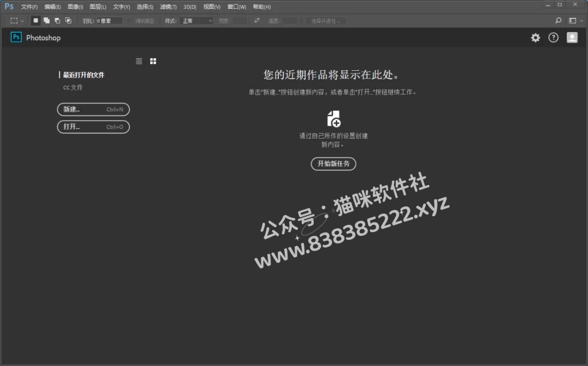Open preferences via the gear icon
Image resolution: width=588 pixels, height=366 pixels.
pos(536,38)
